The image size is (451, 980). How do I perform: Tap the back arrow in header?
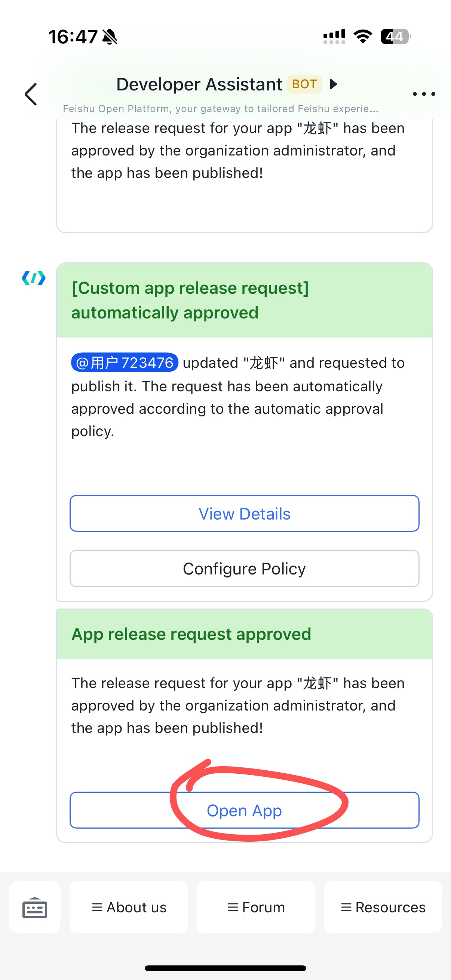[30, 94]
